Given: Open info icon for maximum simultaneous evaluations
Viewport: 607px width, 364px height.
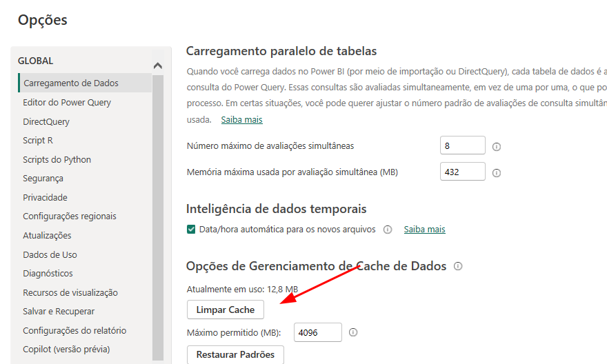Looking at the screenshot, I should [x=496, y=147].
